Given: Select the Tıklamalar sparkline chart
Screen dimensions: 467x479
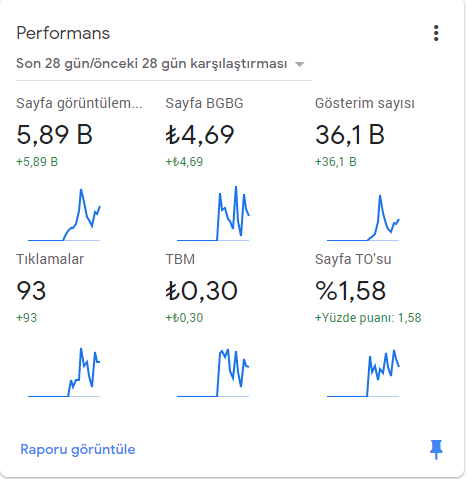Looking at the screenshot, I should 64,372.
